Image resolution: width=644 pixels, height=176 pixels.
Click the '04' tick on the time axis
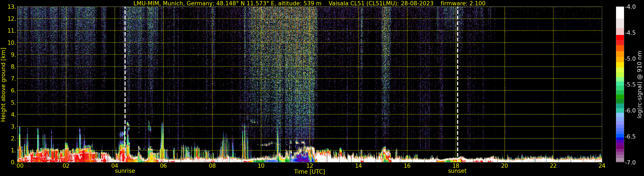(x=115, y=166)
